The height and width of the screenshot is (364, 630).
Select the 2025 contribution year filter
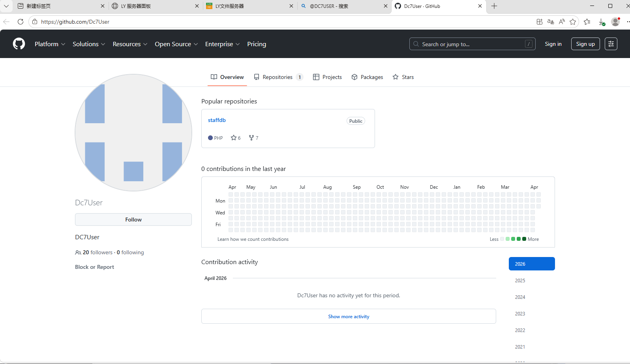point(520,280)
